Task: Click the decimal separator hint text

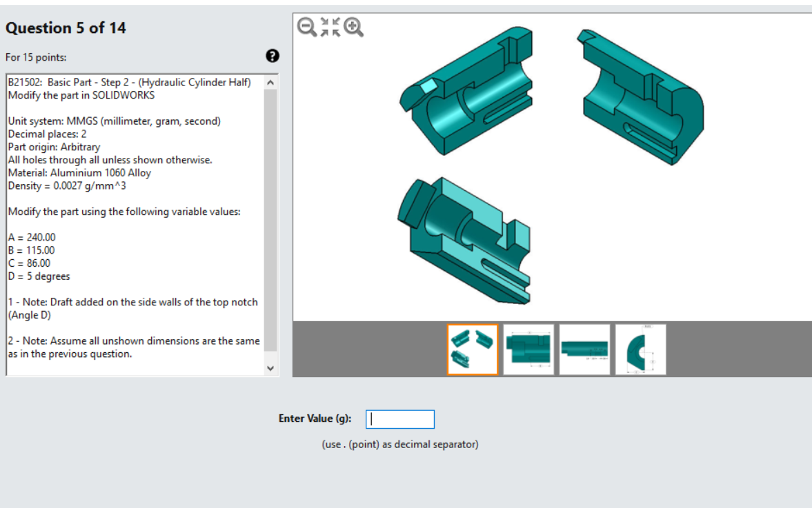Action: (x=399, y=445)
